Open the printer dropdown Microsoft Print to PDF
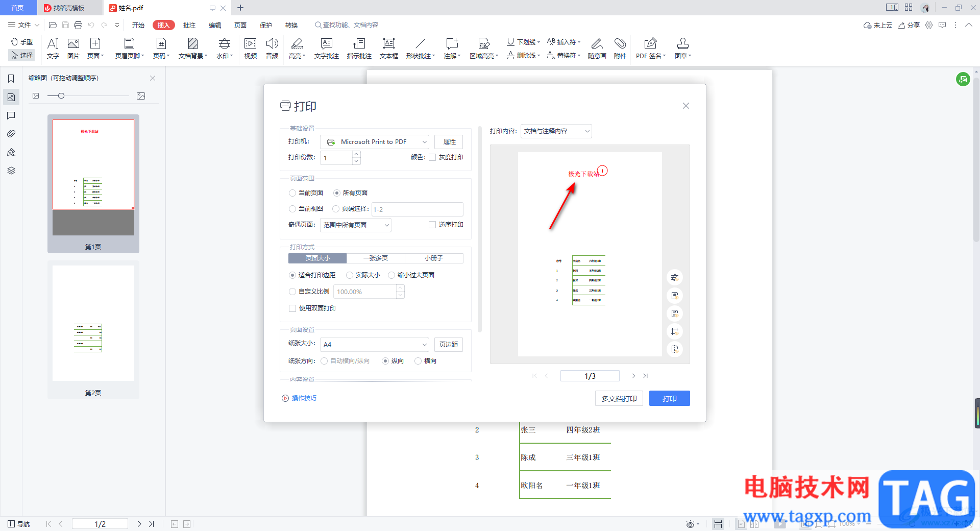Screen dimensions: 980x531 375,142
